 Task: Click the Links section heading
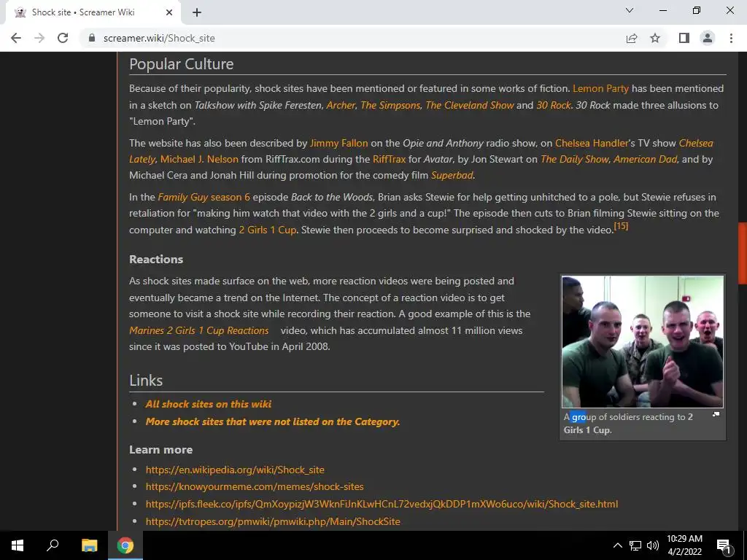(146, 381)
